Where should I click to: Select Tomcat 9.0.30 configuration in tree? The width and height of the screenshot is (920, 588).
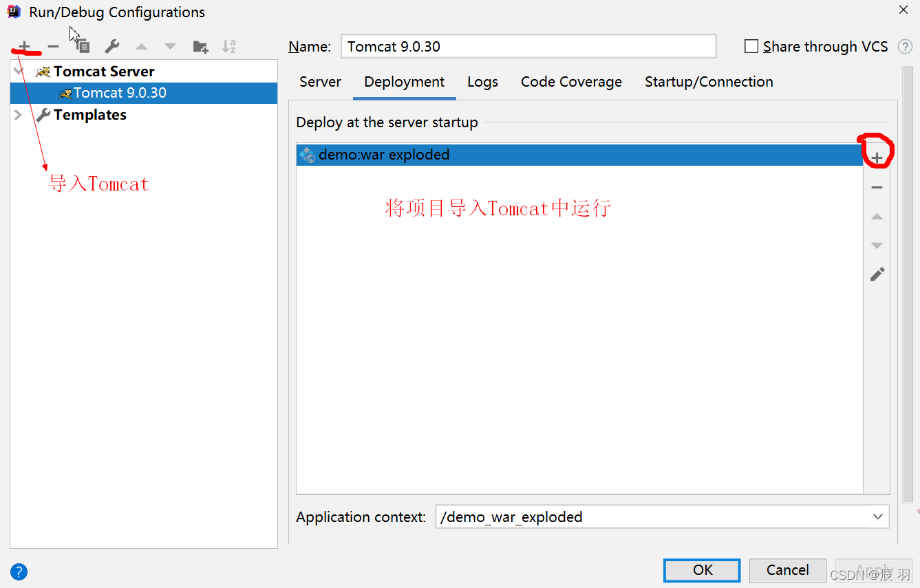(x=144, y=93)
